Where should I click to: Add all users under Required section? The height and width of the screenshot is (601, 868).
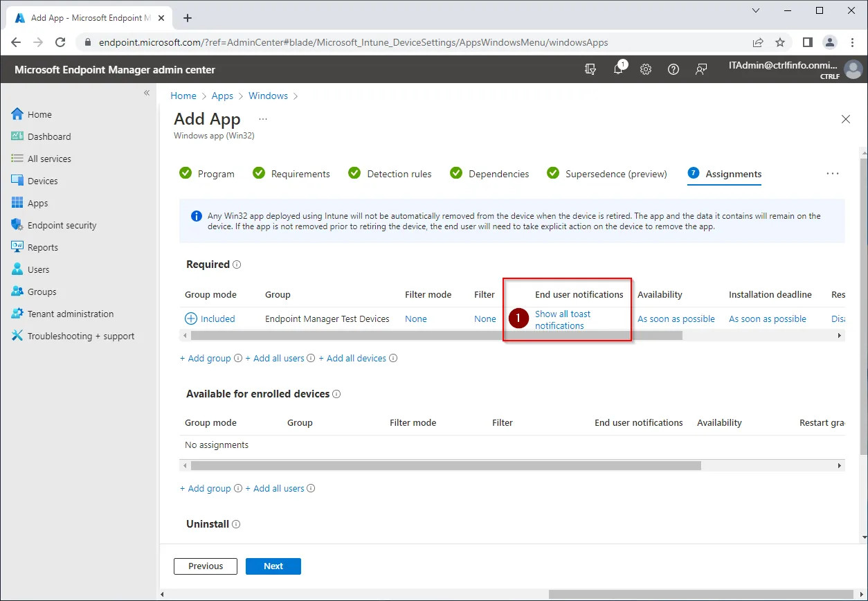(275, 359)
